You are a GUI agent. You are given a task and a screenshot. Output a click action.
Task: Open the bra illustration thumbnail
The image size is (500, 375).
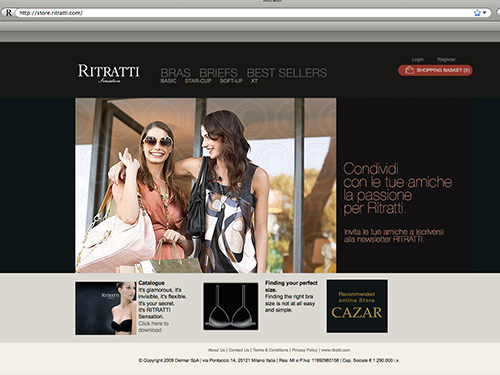coord(231,306)
